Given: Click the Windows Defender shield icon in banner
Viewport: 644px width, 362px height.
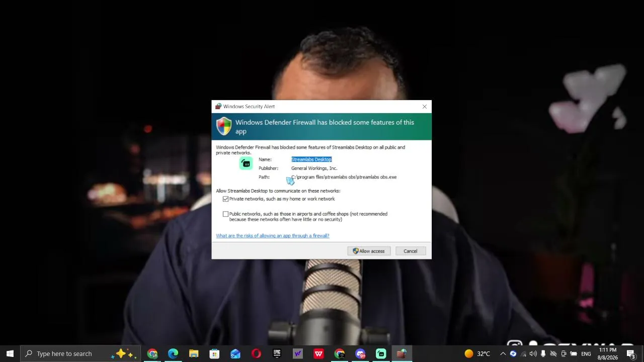Looking at the screenshot, I should [224, 126].
